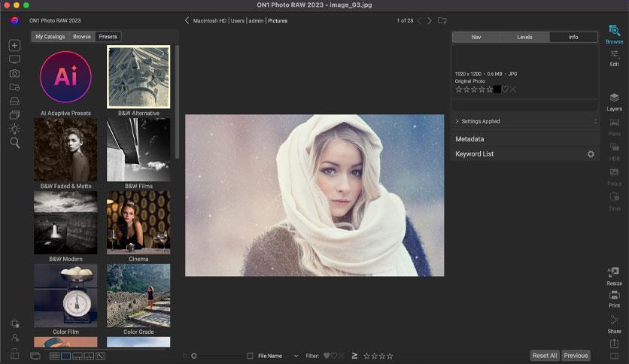Click the folders icon in left sidebar

coord(15,87)
